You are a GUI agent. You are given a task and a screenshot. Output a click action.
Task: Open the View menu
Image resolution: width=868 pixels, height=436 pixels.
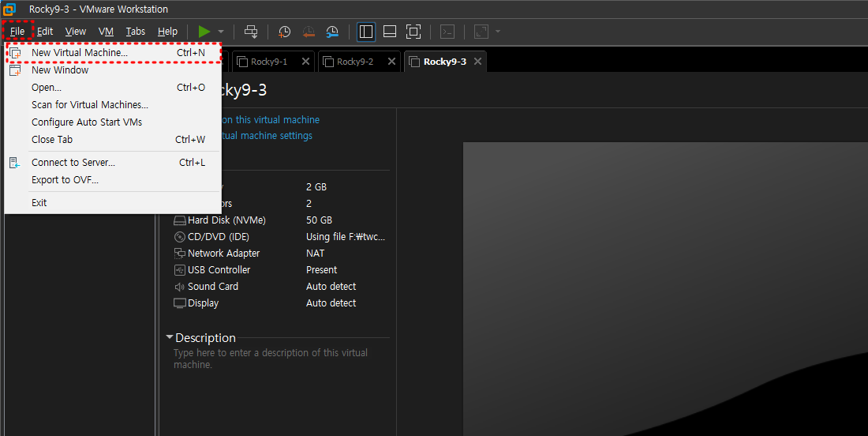click(75, 32)
